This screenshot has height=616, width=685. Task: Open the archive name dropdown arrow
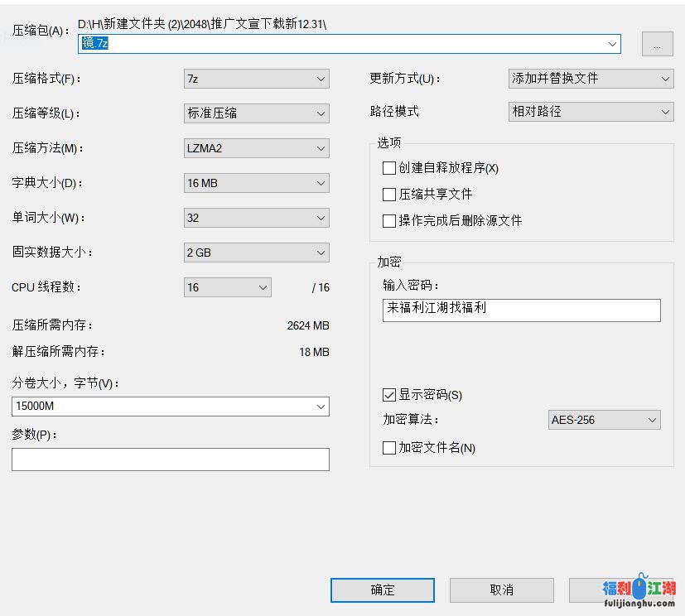tap(612, 44)
